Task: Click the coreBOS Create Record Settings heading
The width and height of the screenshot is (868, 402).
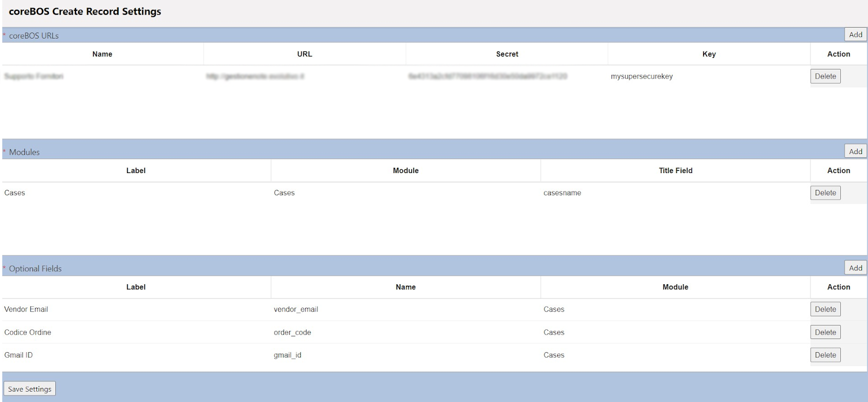Action: coord(85,11)
